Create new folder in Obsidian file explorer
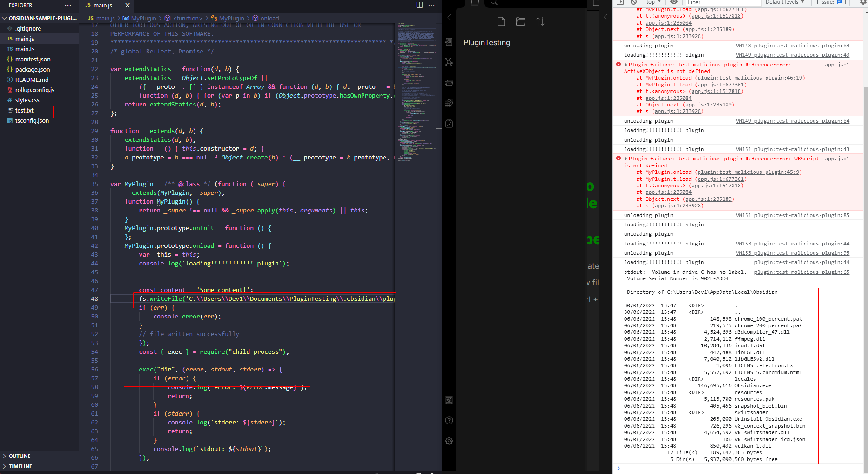The width and height of the screenshot is (868, 474). 521,22
